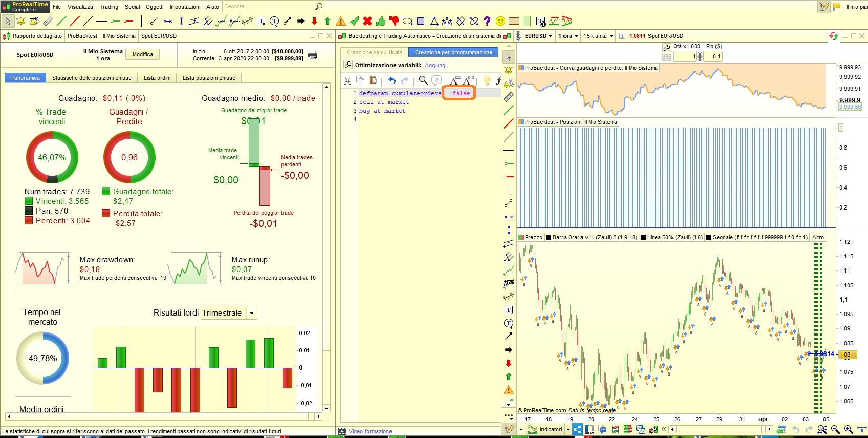
Task: Choose the green up arrow in top toolbar
Action: point(328,21)
